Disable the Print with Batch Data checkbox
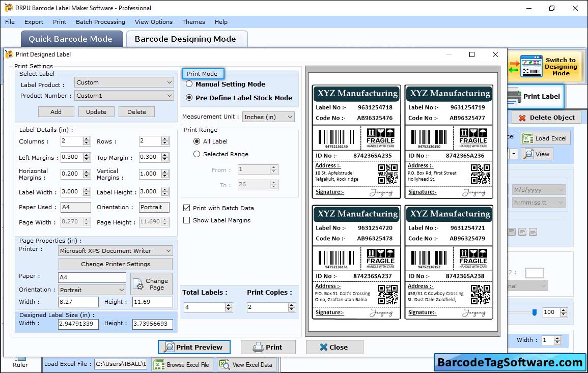 click(187, 208)
